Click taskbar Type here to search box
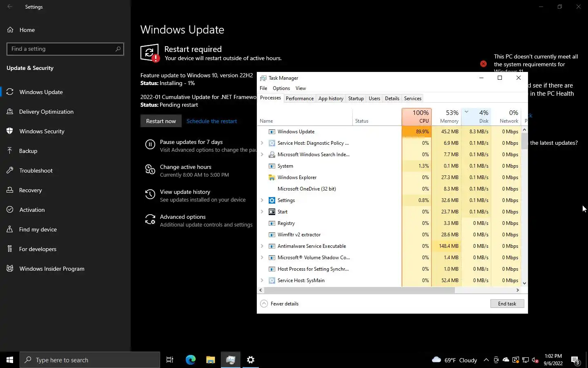The height and width of the screenshot is (368, 588). coord(90,360)
